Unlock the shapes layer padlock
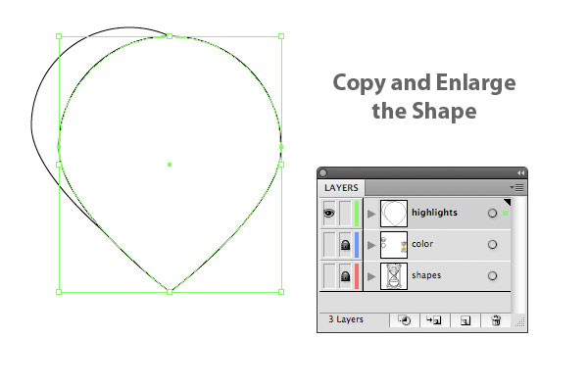Viewport: 588px width, 388px height. tap(345, 276)
